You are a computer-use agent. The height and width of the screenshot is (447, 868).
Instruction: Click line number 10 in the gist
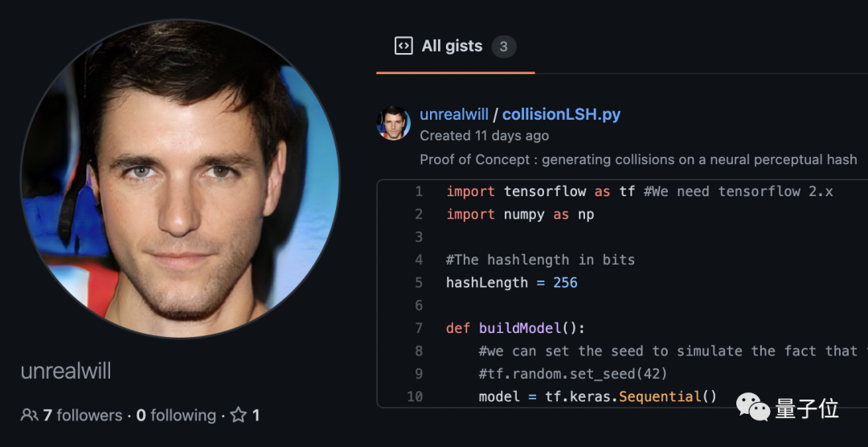pyautogui.click(x=415, y=396)
